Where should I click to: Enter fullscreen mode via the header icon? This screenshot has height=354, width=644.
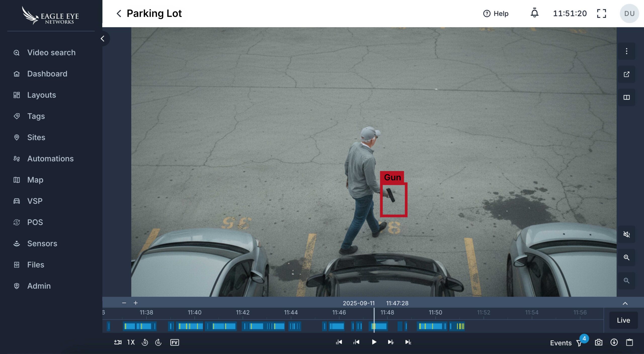601,13
